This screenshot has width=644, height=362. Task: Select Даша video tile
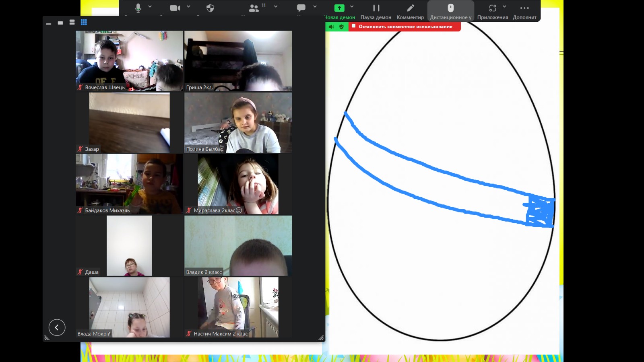129,246
